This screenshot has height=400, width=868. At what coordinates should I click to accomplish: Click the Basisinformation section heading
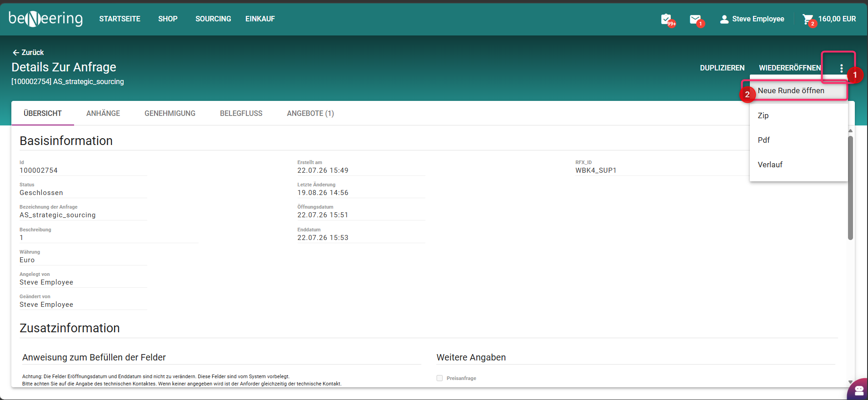(66, 141)
